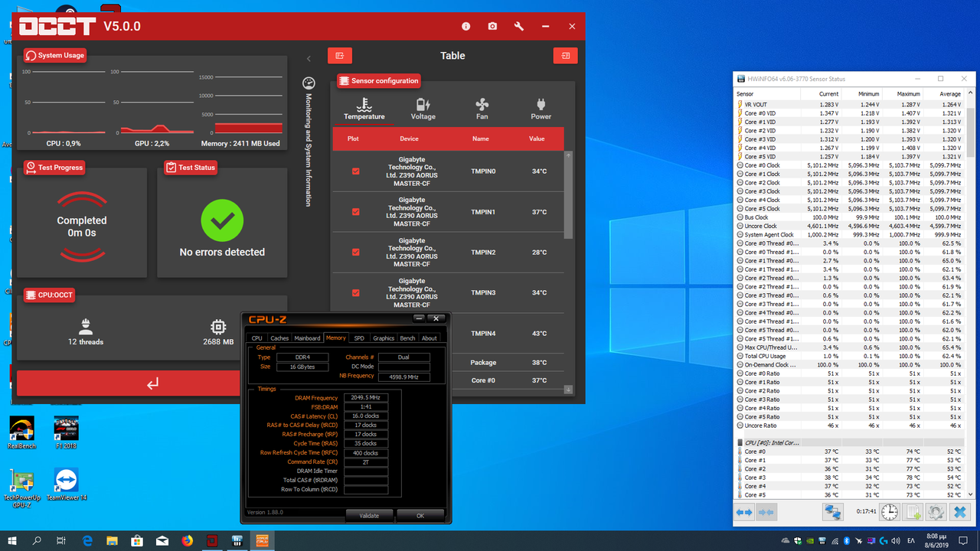Click the 12 threads worker icon

(86, 326)
